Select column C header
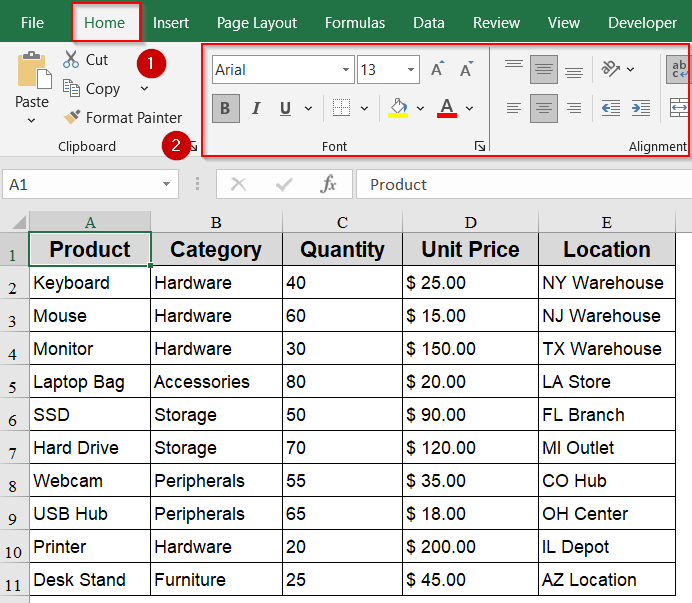 342,222
